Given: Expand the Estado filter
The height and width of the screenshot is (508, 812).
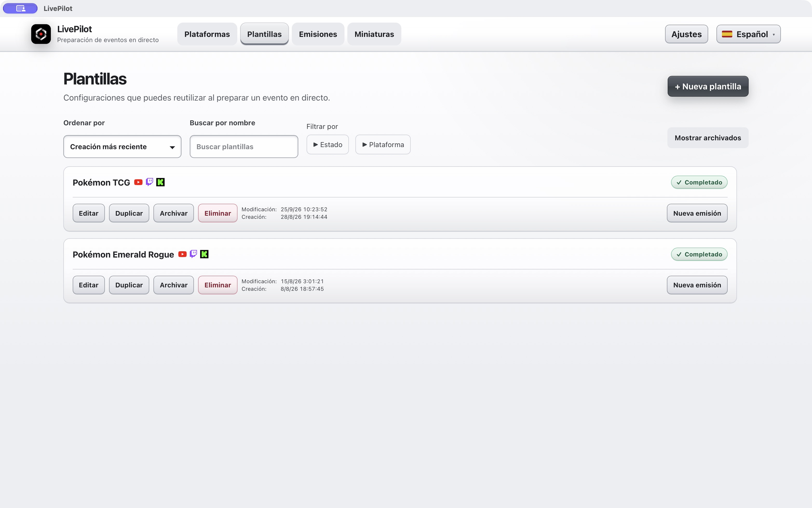Looking at the screenshot, I should (328, 144).
